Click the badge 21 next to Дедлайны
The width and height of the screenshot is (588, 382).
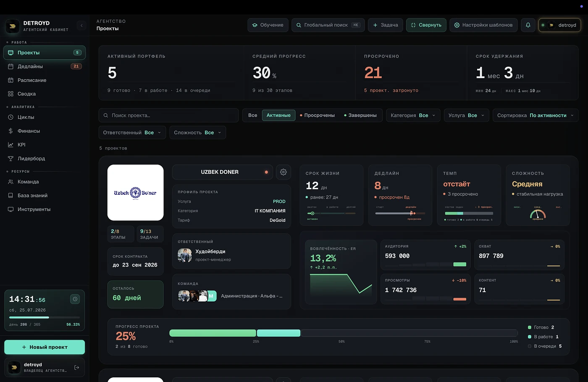click(x=76, y=66)
